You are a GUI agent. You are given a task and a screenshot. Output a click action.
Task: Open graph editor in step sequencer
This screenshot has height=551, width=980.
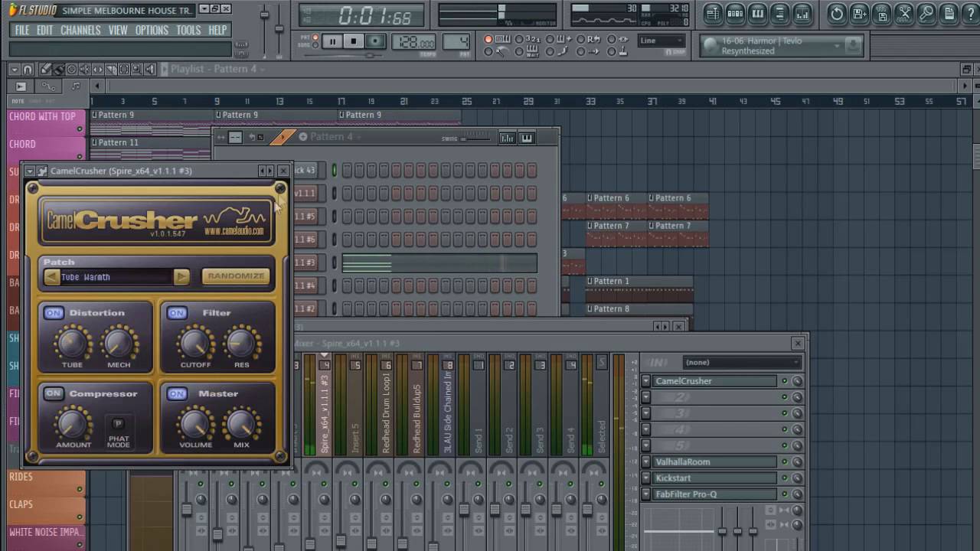coord(507,138)
